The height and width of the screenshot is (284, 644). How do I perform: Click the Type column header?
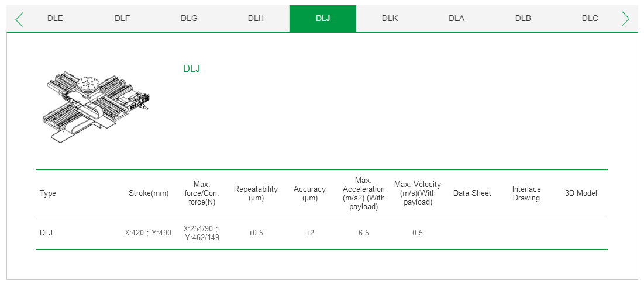pos(48,193)
